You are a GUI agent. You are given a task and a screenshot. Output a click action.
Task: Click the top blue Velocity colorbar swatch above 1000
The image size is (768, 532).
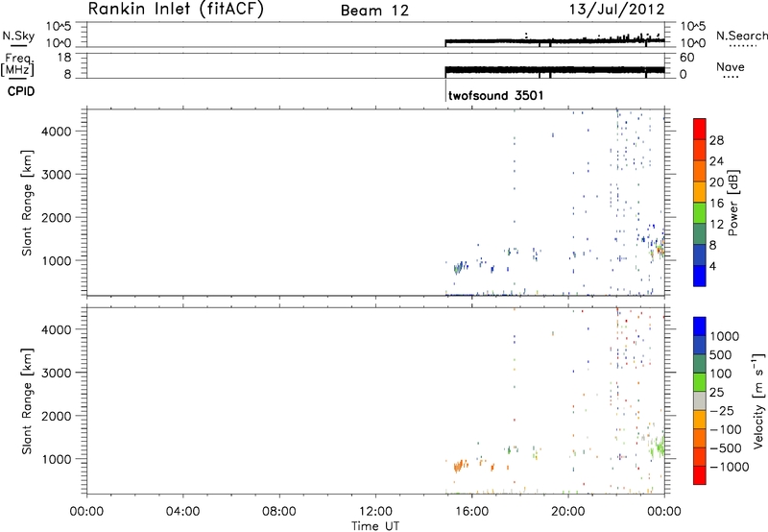pyautogui.click(x=700, y=326)
